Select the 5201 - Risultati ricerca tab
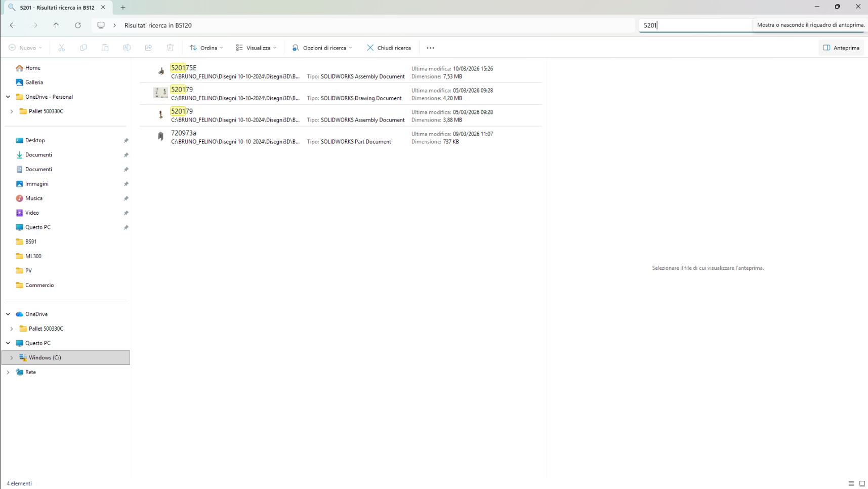 coord(57,8)
